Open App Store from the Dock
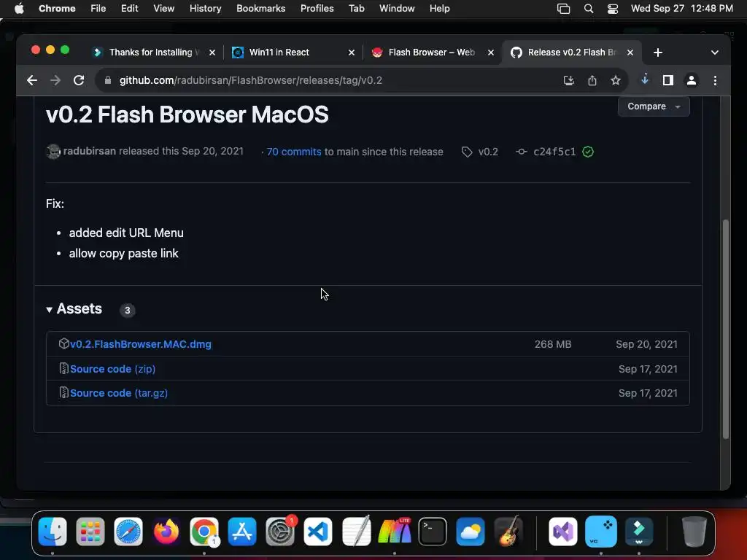Image resolution: width=747 pixels, height=560 pixels. point(242,532)
